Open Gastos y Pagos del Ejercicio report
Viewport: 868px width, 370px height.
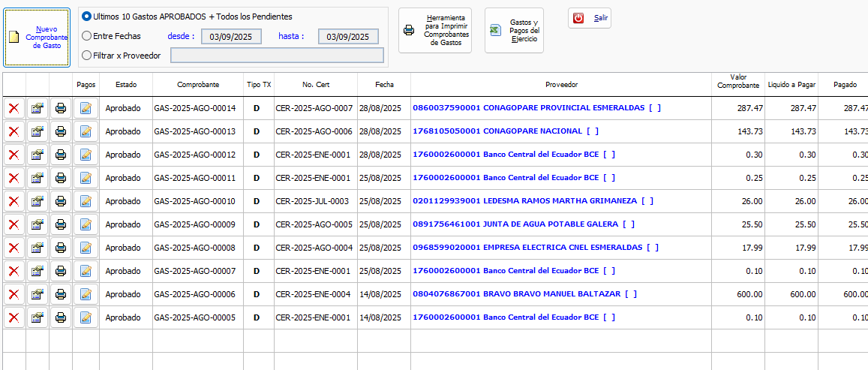click(x=514, y=31)
